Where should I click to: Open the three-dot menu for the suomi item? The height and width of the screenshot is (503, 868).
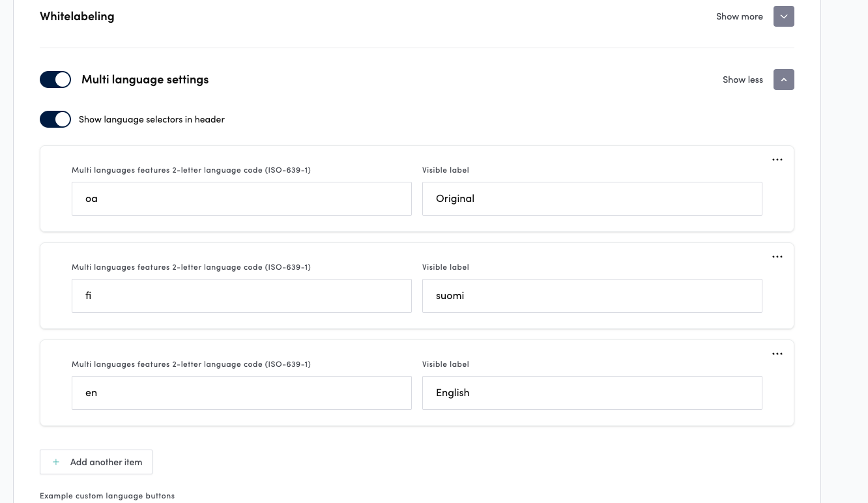(777, 257)
